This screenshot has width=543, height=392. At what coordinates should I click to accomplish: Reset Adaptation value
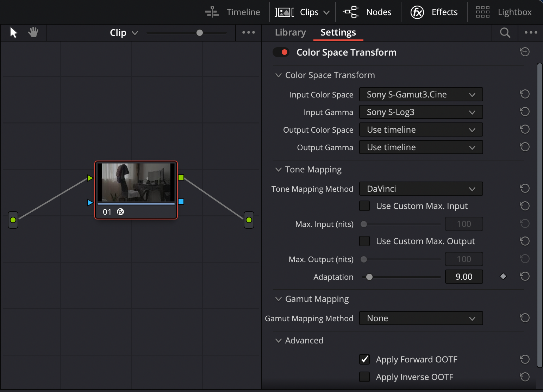[525, 277]
